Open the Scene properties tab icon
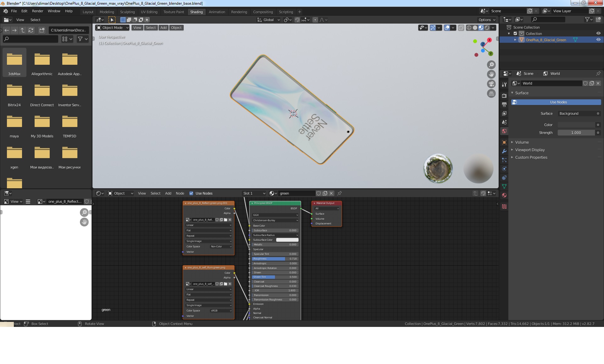Image resolution: width=604 pixels, height=364 pixels. (504, 122)
